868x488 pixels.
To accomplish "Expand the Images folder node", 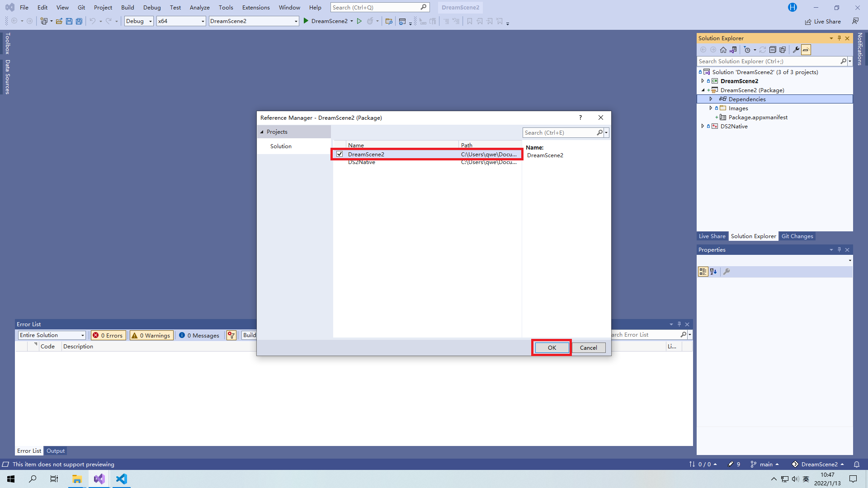I will 711,108.
